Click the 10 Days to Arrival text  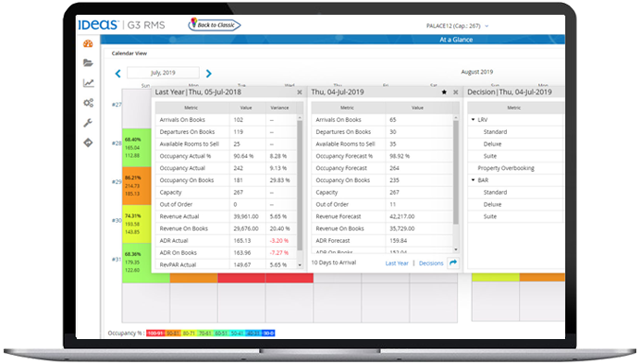pos(334,263)
